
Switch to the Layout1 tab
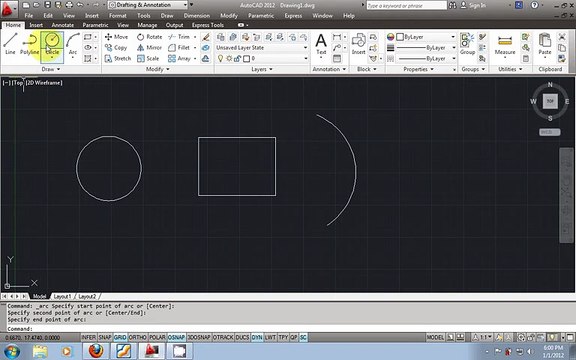click(x=62, y=296)
